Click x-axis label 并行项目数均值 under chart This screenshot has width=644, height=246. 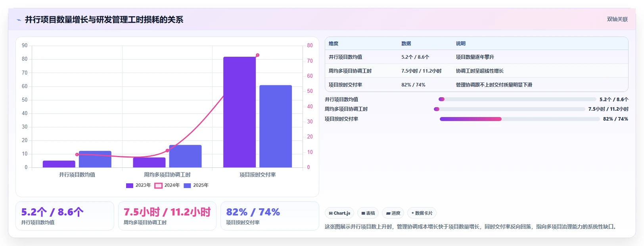click(x=77, y=175)
